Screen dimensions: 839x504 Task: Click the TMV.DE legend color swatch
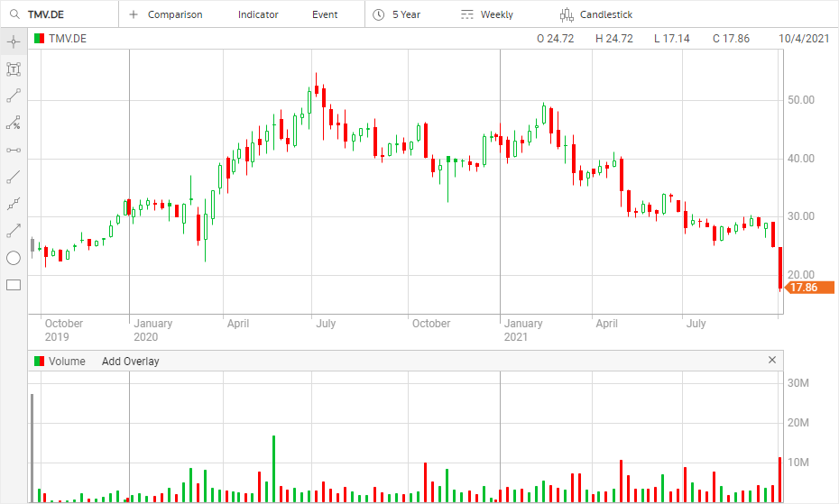[39, 39]
